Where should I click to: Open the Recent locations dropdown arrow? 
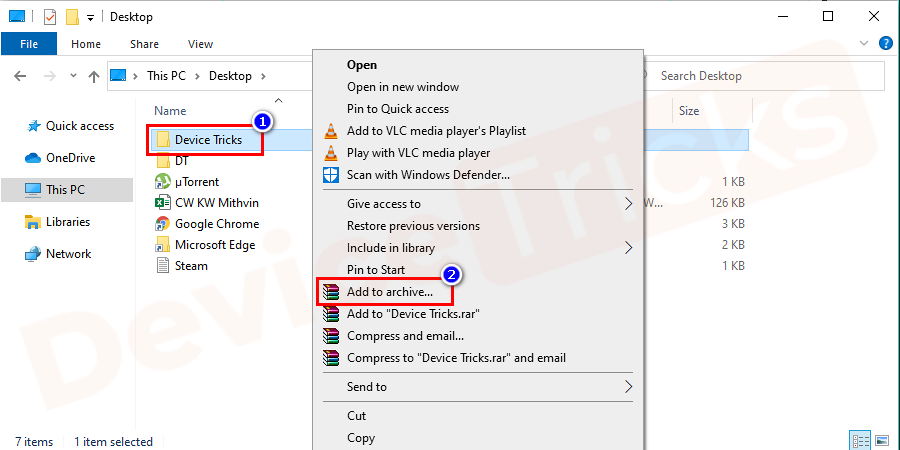(73, 76)
